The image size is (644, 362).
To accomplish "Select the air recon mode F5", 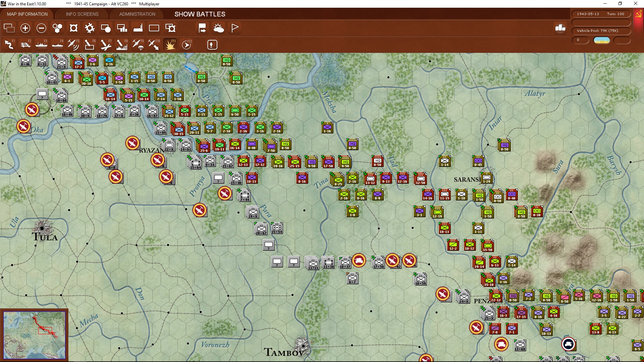I will tap(73, 45).
